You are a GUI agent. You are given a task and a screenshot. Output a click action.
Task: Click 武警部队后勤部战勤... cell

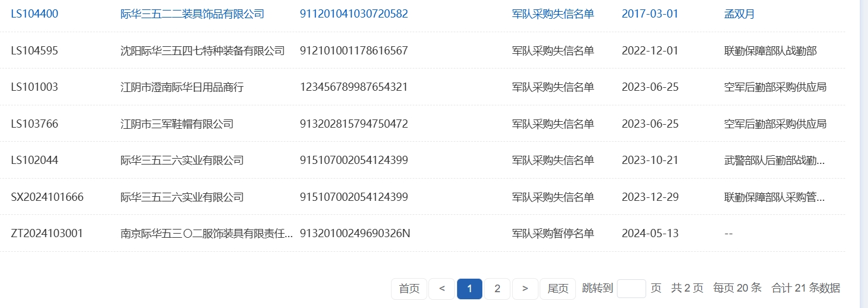(775, 160)
